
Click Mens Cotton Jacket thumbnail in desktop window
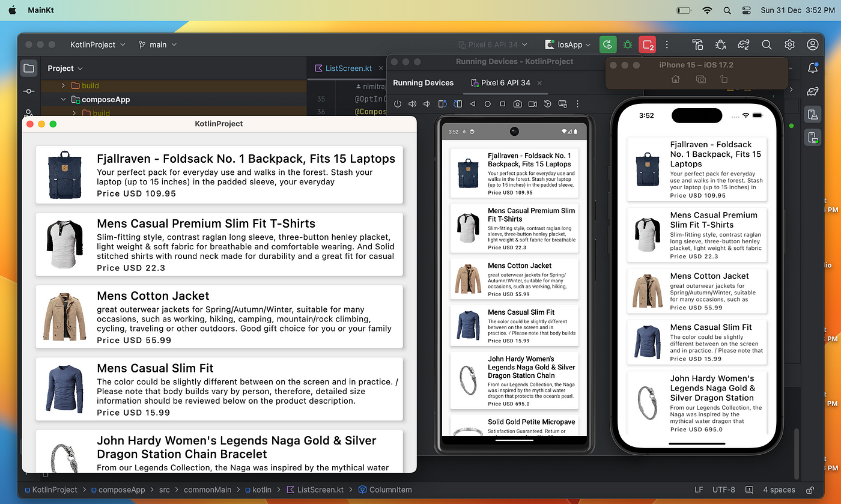click(64, 317)
